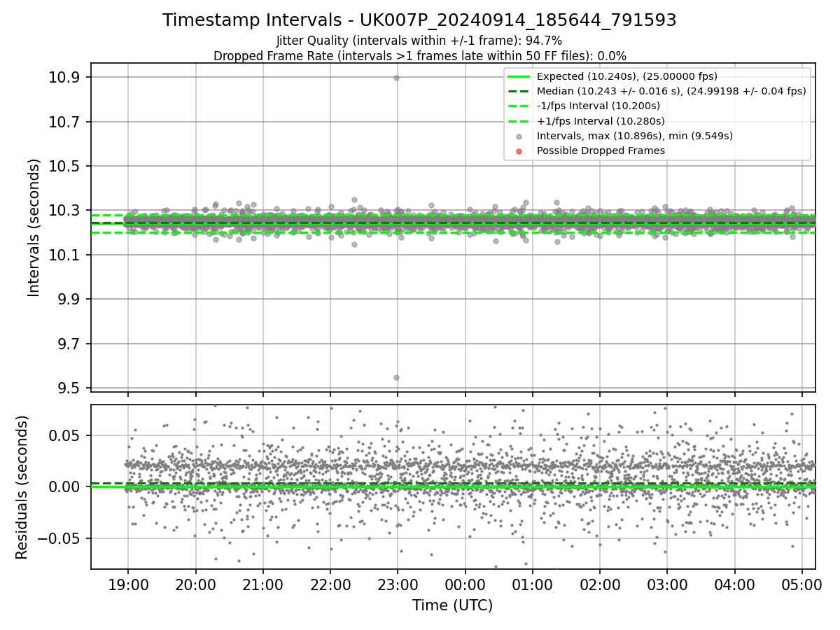Viewport: 840px width, 630px height.
Task: Click legend entry 'Expected (10.240s), (25.00000 fps)'
Action: click(626, 76)
